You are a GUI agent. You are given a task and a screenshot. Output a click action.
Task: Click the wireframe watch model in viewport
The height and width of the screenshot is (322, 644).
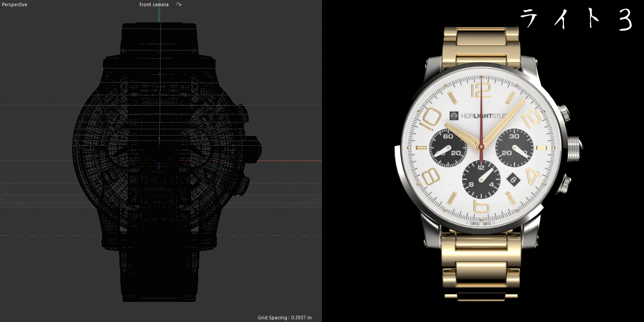click(167, 162)
